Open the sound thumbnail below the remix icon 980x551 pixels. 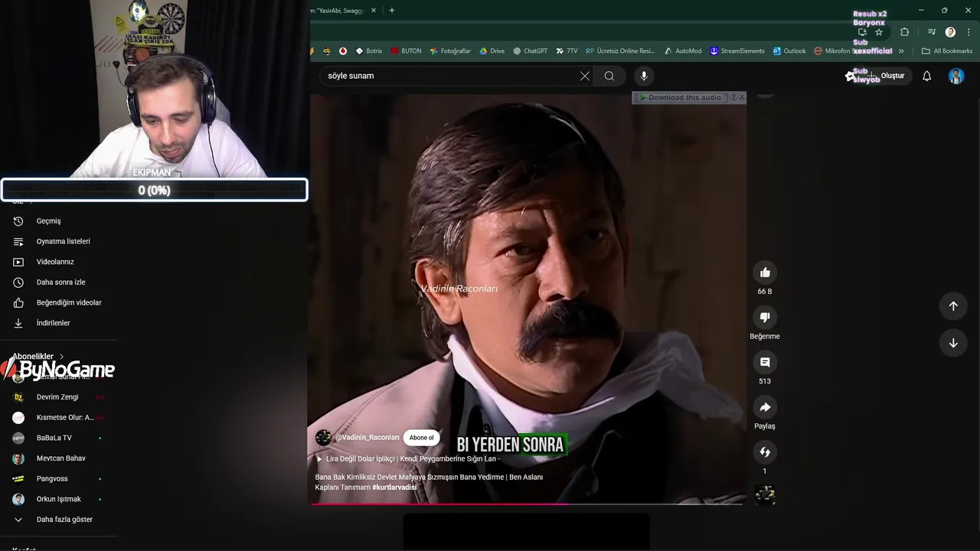tap(764, 494)
